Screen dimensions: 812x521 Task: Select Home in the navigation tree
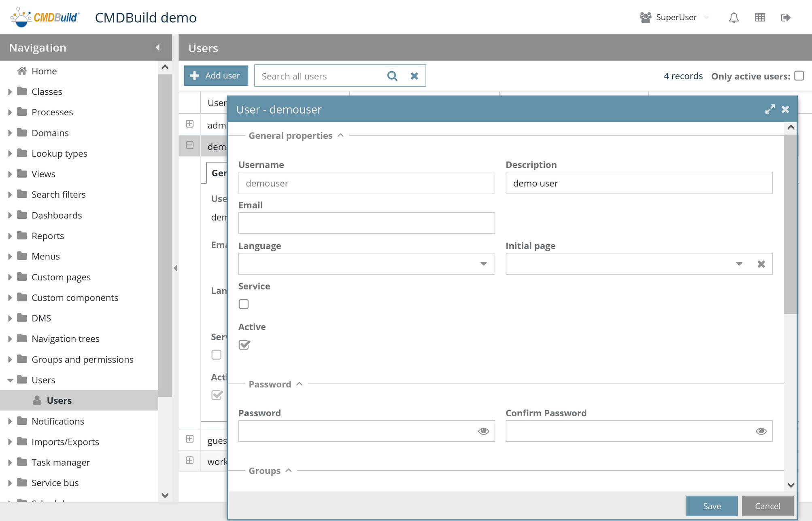(44, 71)
